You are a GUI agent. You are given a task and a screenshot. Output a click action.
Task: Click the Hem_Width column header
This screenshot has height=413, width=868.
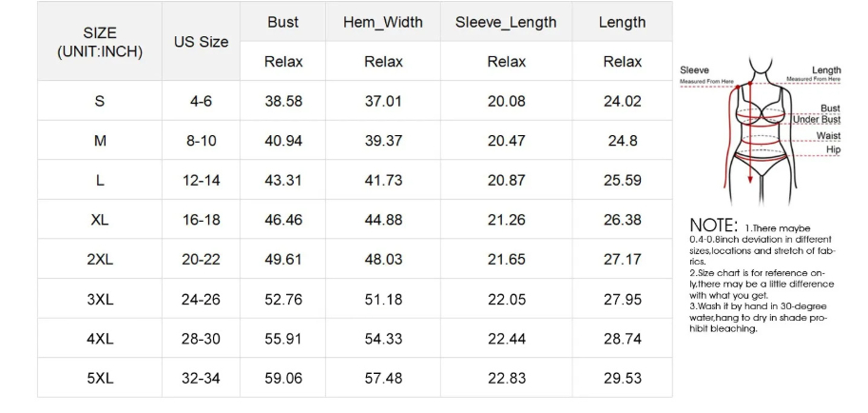(383, 22)
